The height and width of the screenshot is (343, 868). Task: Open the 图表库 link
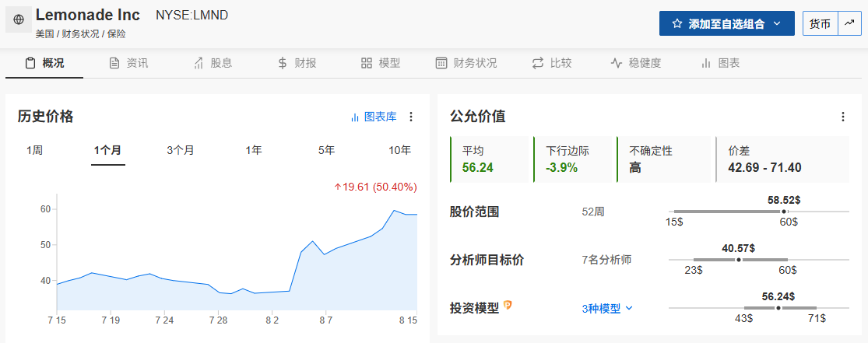(x=374, y=117)
